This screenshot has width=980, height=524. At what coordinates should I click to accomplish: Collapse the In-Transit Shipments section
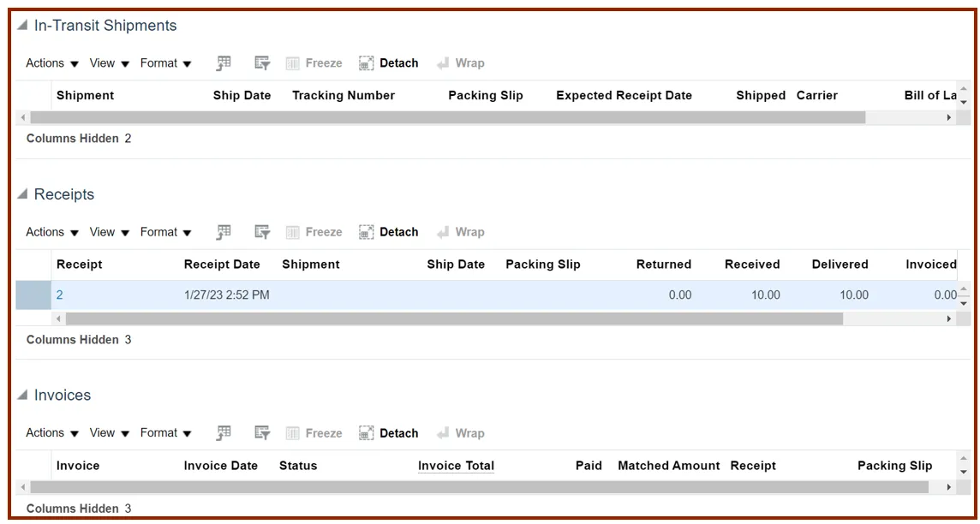coord(23,26)
